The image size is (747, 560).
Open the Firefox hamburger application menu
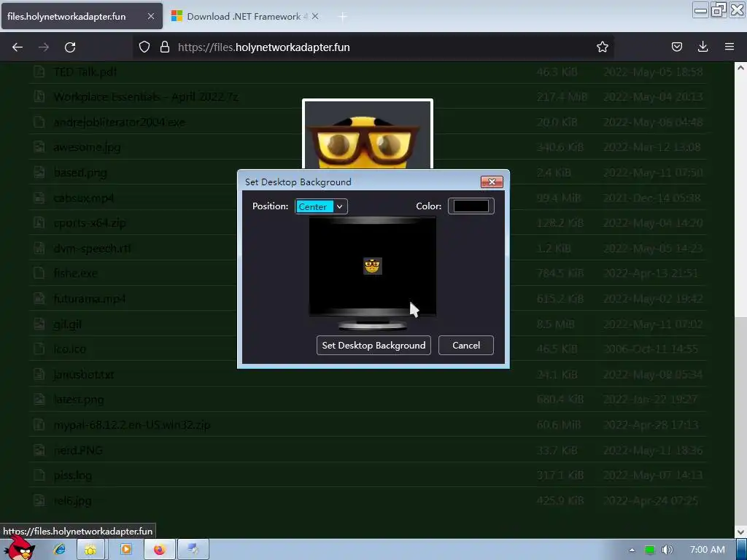point(729,47)
